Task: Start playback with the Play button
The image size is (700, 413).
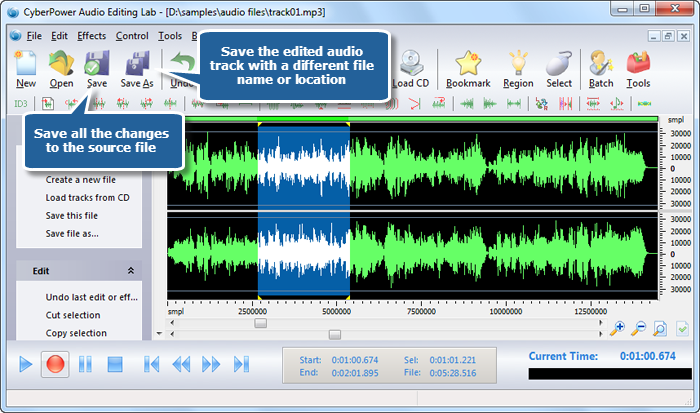Action: (x=25, y=364)
